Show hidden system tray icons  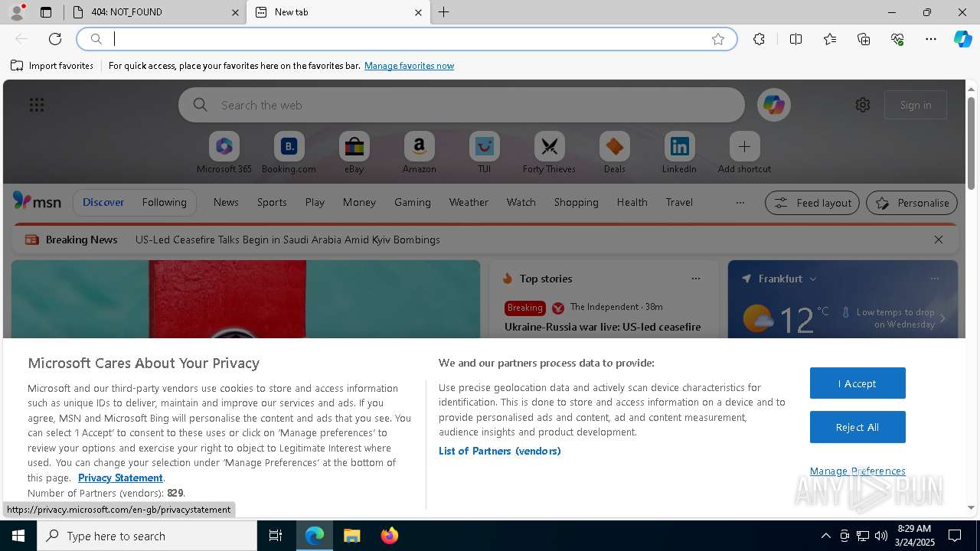(825, 536)
